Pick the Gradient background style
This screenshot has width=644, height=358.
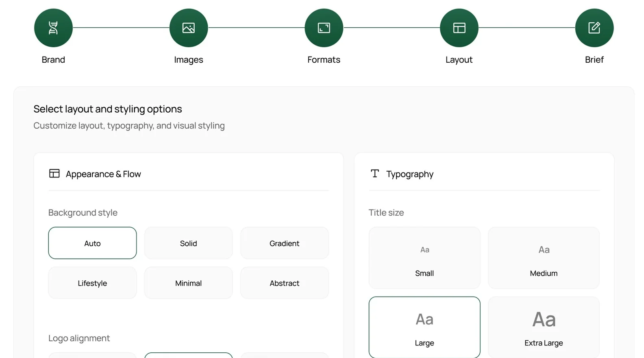click(285, 243)
